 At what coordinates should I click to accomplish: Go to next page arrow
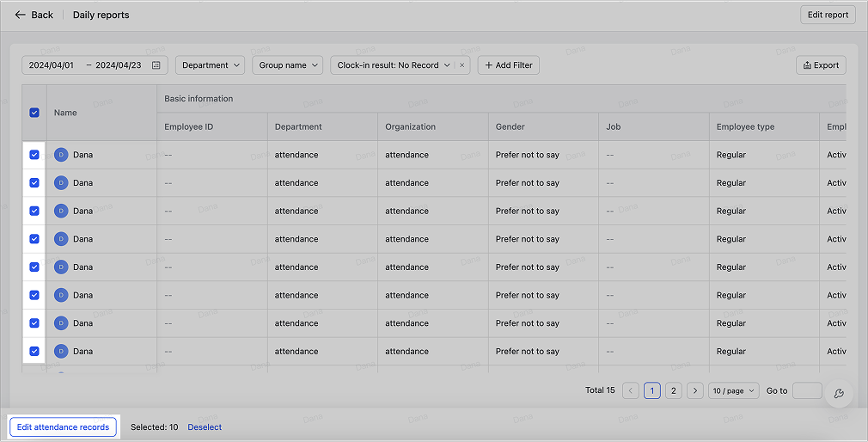tap(695, 390)
